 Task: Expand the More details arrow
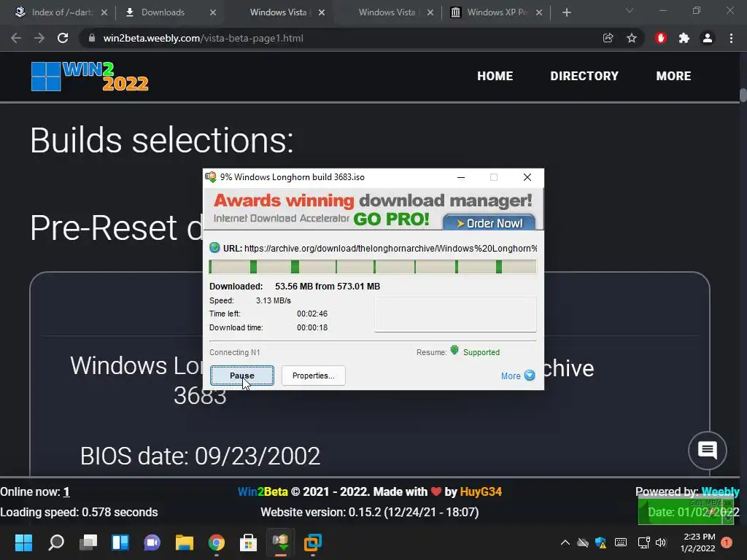point(518,376)
